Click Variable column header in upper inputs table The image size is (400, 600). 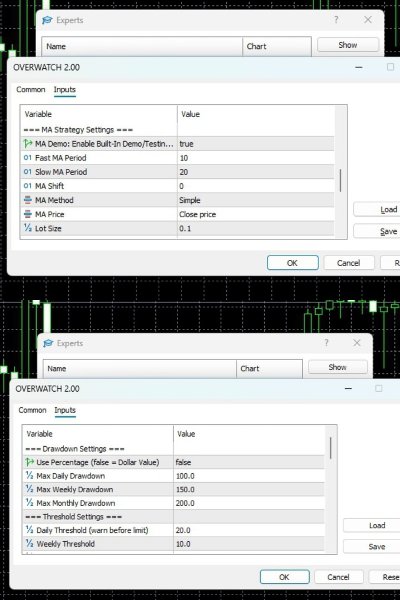coord(99,114)
